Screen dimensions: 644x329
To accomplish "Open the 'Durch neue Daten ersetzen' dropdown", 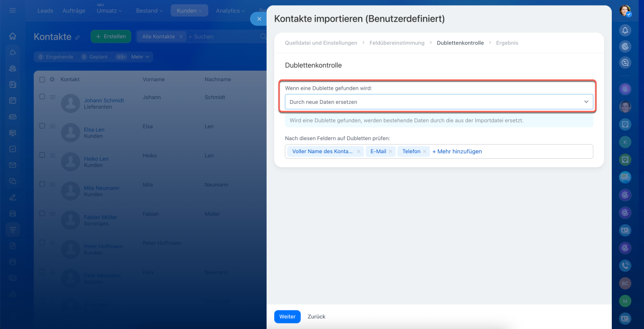I will point(439,102).
